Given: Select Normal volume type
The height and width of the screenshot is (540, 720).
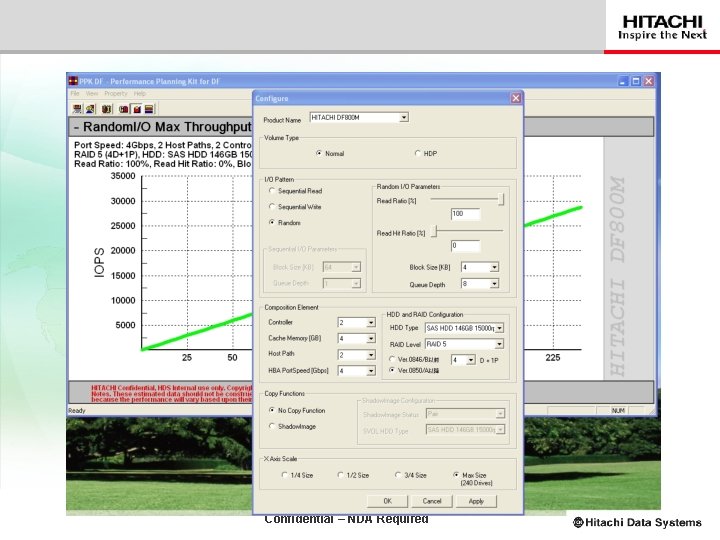Looking at the screenshot, I should click(x=319, y=153).
